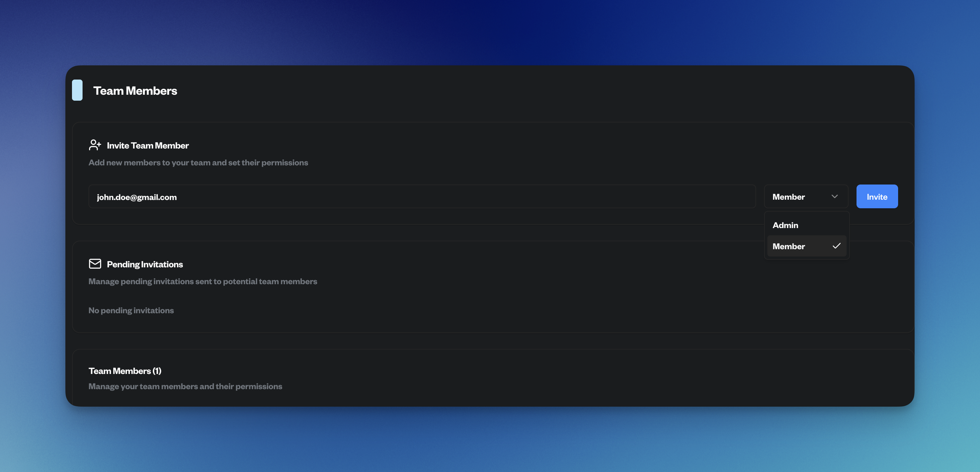Image resolution: width=980 pixels, height=472 pixels.
Task: Click the Team Members page title
Action: pyautogui.click(x=135, y=90)
